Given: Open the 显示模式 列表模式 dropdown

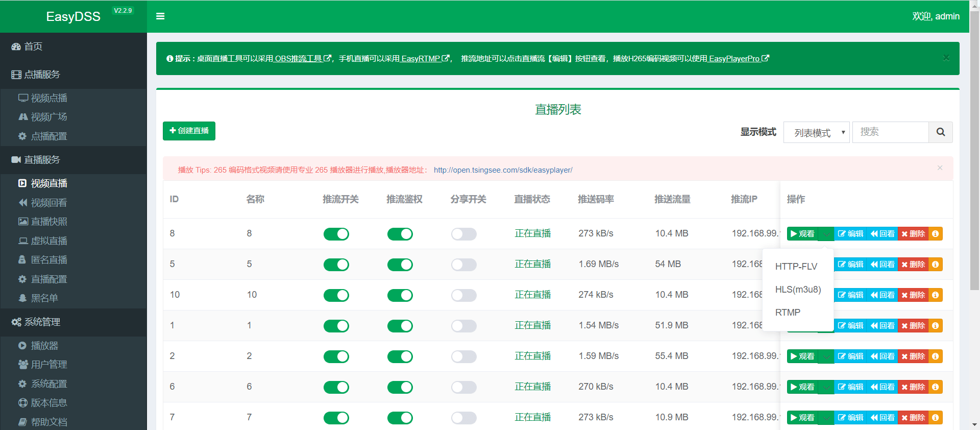Looking at the screenshot, I should [x=816, y=133].
